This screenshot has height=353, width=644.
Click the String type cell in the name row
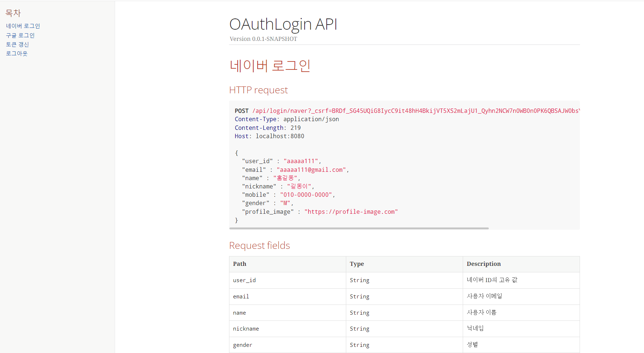404,313
